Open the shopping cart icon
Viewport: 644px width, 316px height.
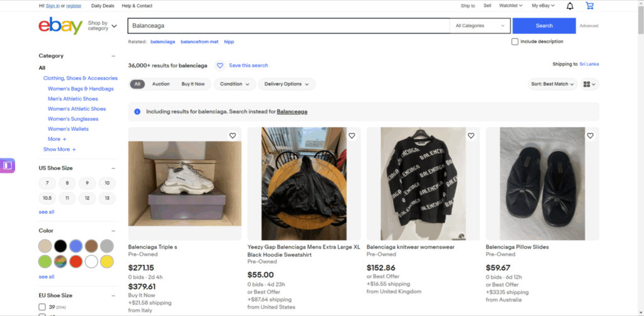(589, 6)
